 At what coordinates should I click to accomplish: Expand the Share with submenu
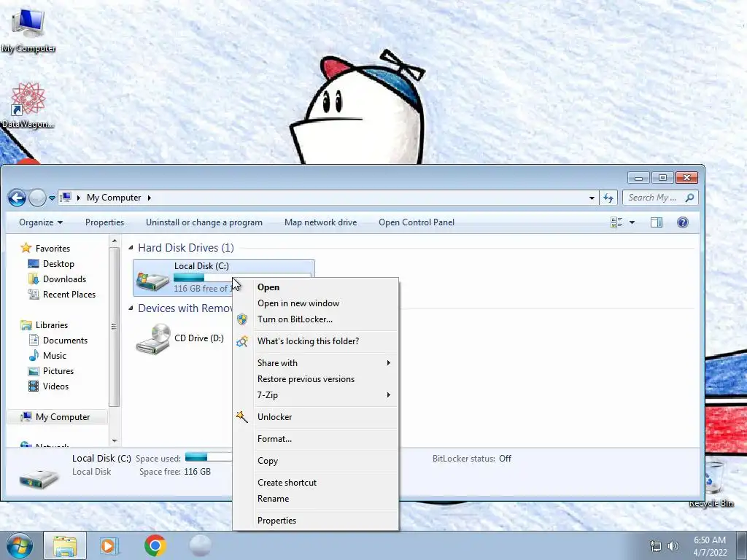point(315,363)
